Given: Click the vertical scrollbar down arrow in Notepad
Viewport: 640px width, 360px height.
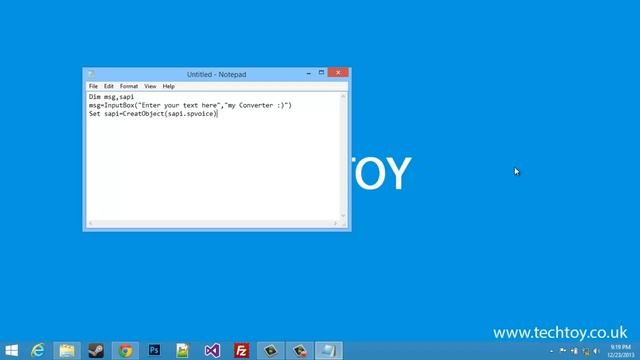Looking at the screenshot, I should point(343,216).
